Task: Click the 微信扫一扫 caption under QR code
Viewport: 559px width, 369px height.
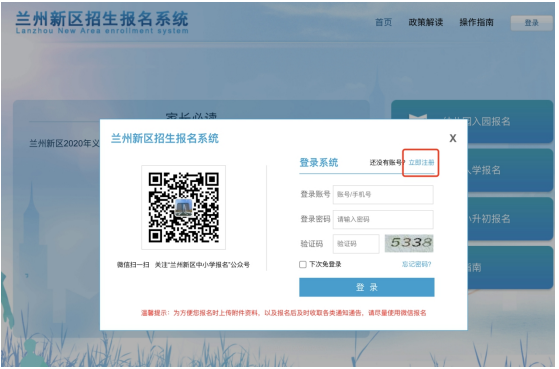Action: [184, 265]
